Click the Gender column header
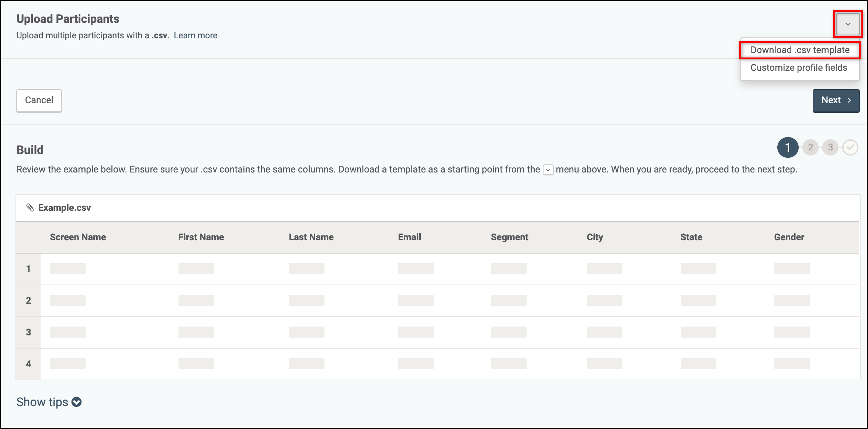The width and height of the screenshot is (868, 429). coord(789,237)
